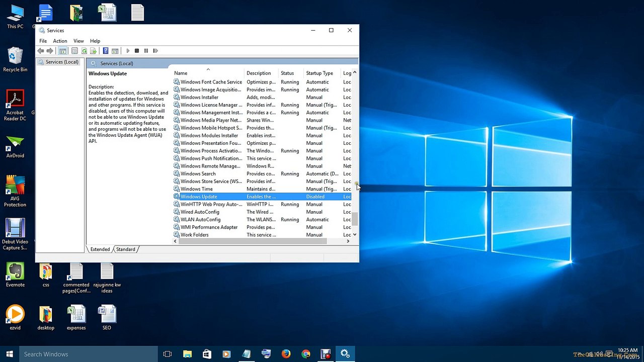Screen dimensions: 644x362
Task: Select WMI Performance Adapter service
Action: tap(263, 227)
